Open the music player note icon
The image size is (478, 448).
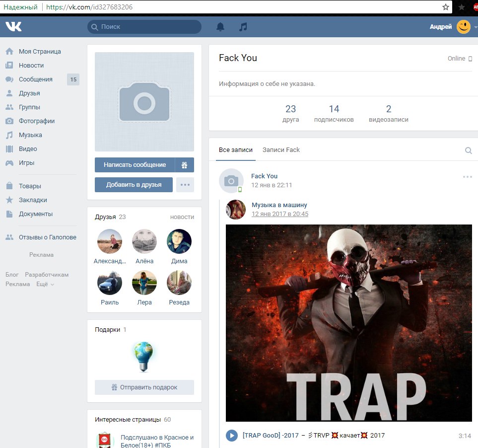coord(243,27)
